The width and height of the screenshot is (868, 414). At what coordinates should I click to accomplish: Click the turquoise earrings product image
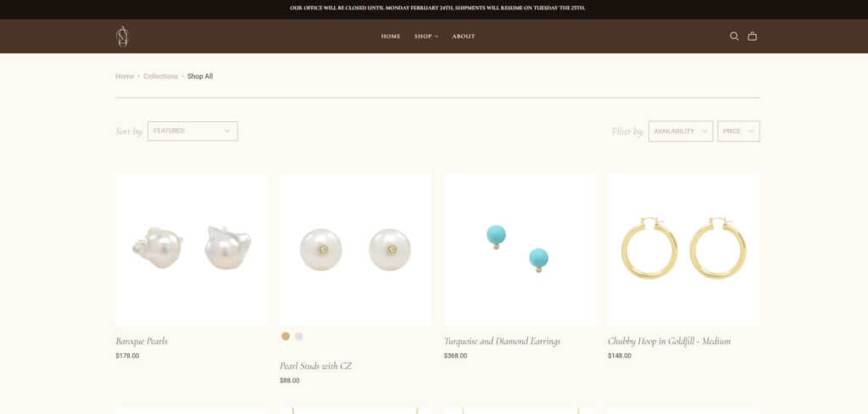point(520,249)
